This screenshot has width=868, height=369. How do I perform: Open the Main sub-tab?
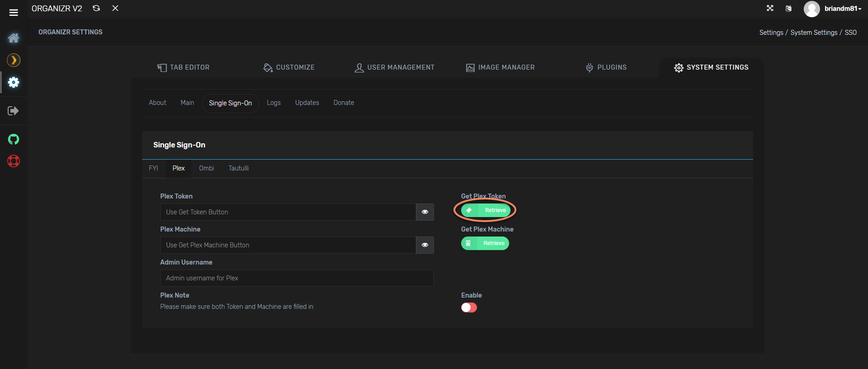coord(187,103)
